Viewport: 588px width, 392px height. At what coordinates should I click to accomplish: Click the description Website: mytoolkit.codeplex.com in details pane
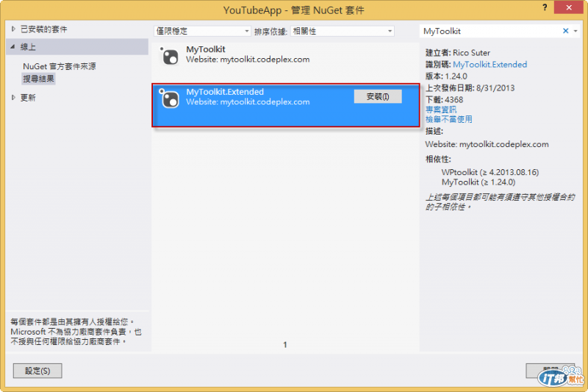[487, 144]
